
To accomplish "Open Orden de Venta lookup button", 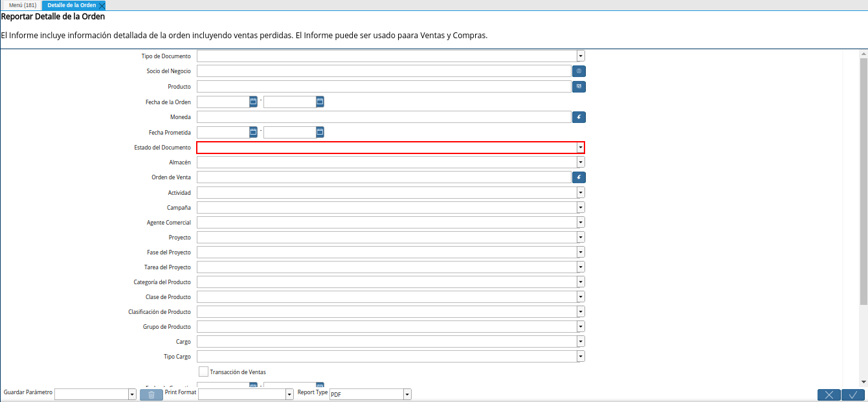I will tap(579, 177).
